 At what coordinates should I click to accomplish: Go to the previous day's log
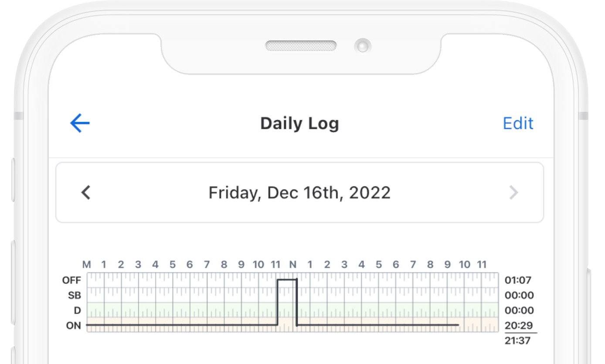tap(86, 192)
